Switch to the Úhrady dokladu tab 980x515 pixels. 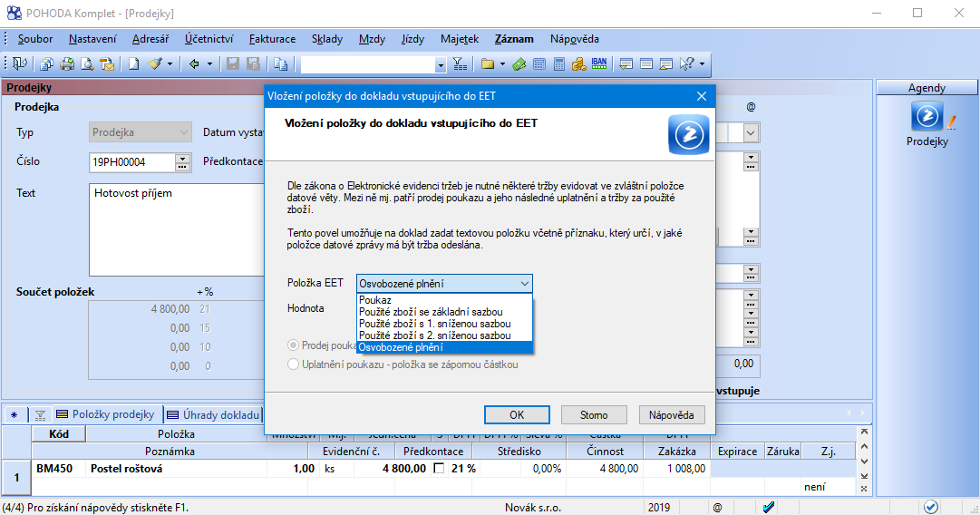pyautogui.click(x=213, y=415)
